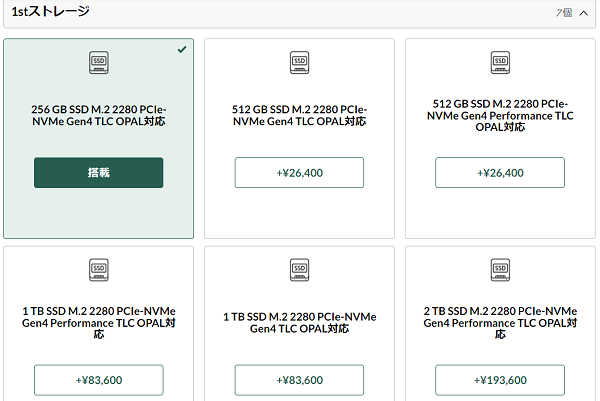Select the 512 GB SSD Gen4 TLC card's +¥26,400 button
Image resolution: width=600 pixels, height=401 pixels.
(299, 173)
